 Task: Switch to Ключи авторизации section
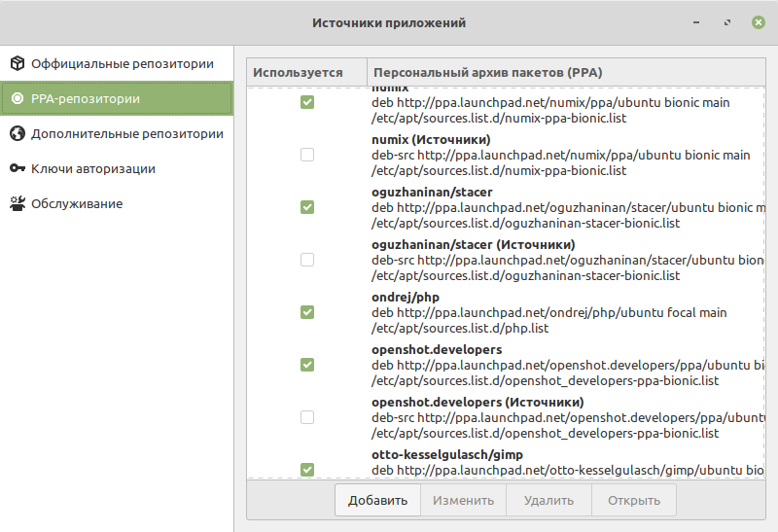click(93, 169)
